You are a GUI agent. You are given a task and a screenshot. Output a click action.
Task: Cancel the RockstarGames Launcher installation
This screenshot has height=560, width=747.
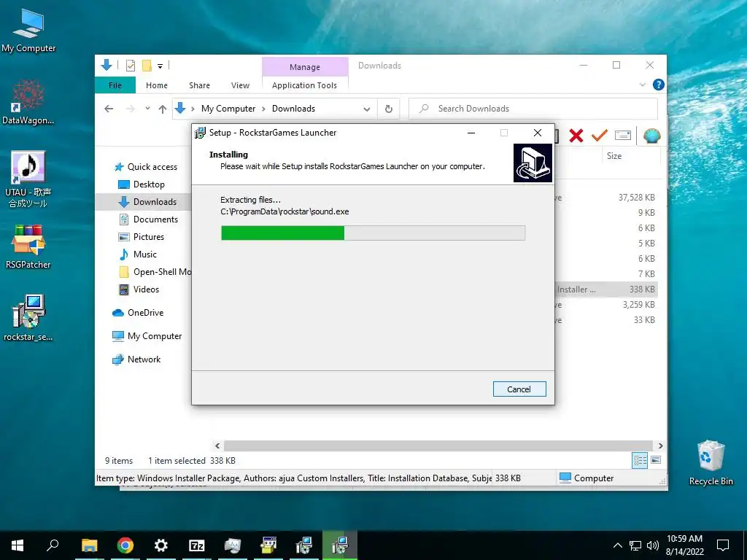(x=519, y=389)
